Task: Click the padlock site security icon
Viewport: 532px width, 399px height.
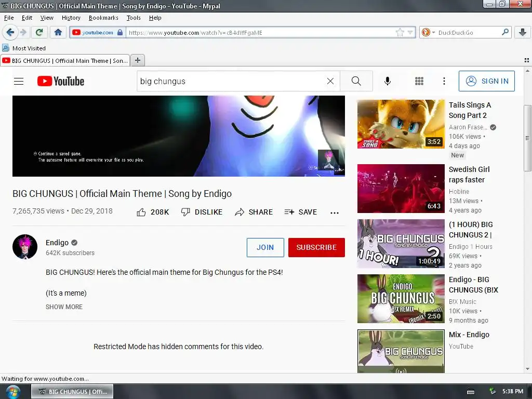Action: coord(120,33)
